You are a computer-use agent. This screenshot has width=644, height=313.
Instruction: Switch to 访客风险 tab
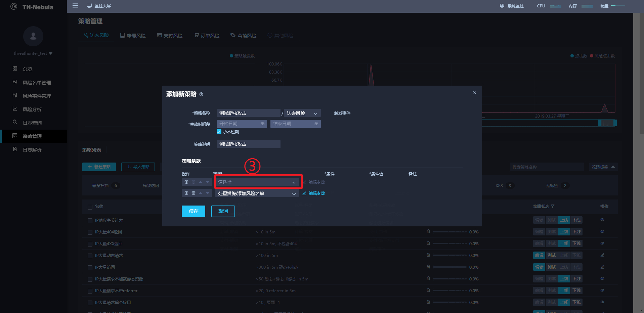[96, 35]
